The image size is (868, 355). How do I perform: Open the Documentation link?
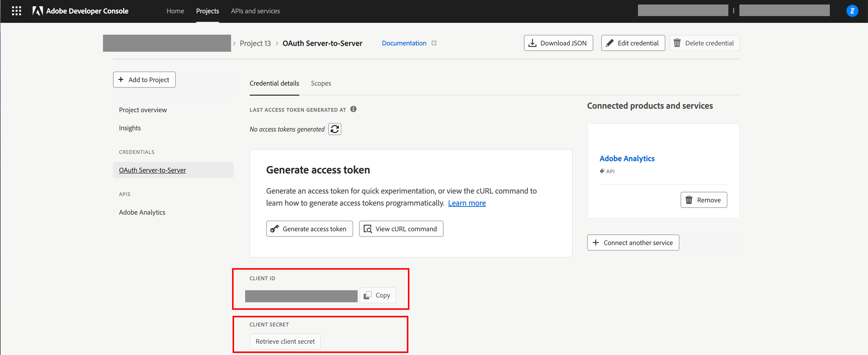coord(404,43)
